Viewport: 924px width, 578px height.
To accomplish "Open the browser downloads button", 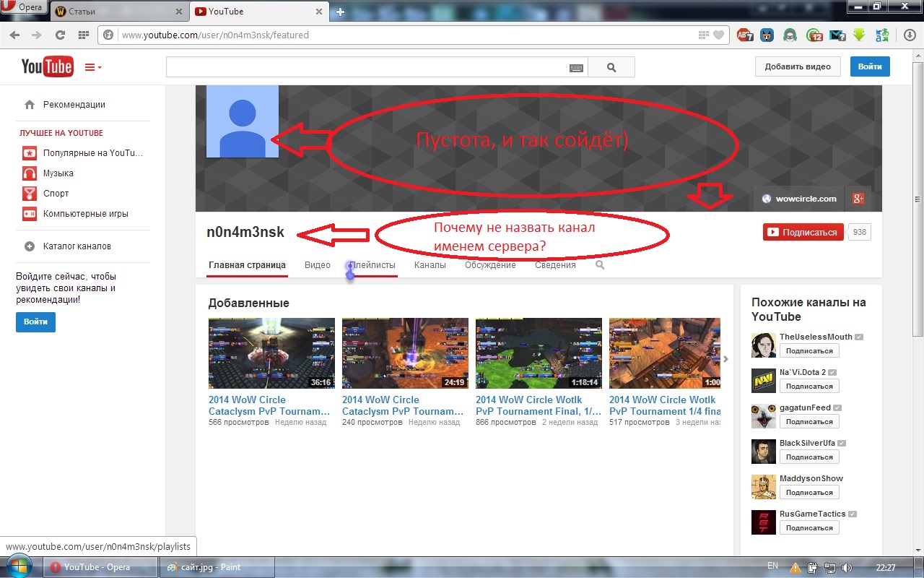I will [910, 35].
